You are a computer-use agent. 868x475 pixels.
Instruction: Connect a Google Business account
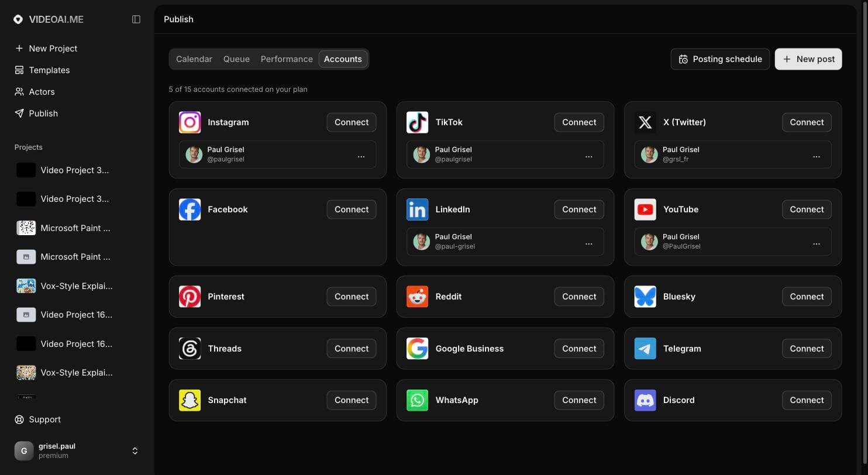579,349
